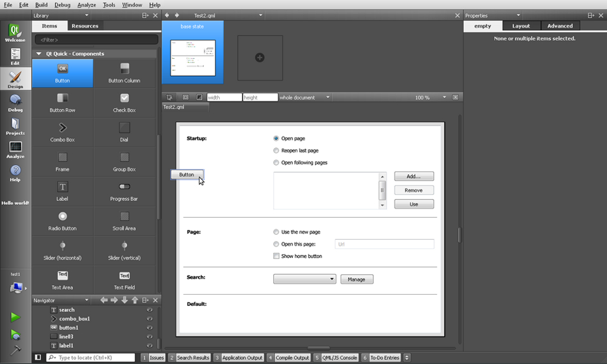Select the Combo Box component
The image size is (607, 364).
click(x=63, y=132)
